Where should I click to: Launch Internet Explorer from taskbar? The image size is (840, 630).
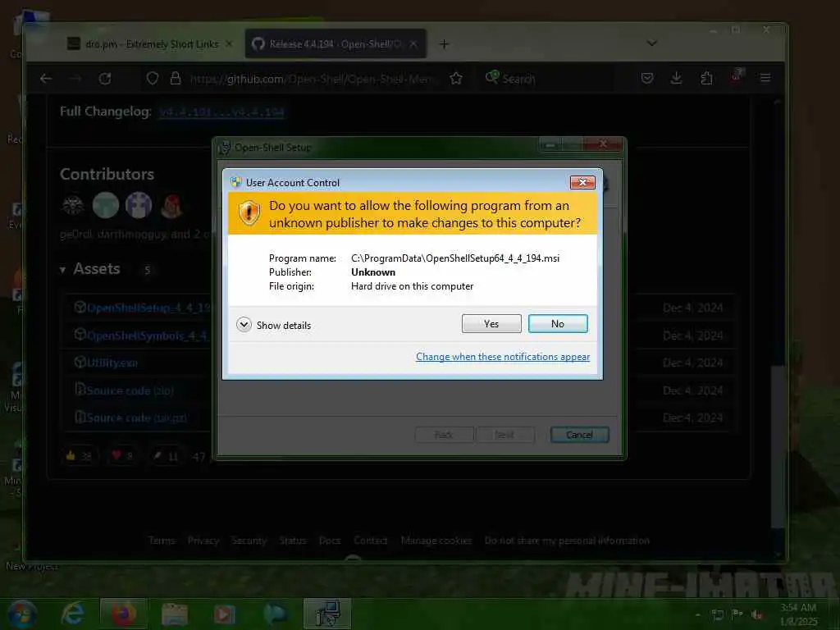coord(72,614)
